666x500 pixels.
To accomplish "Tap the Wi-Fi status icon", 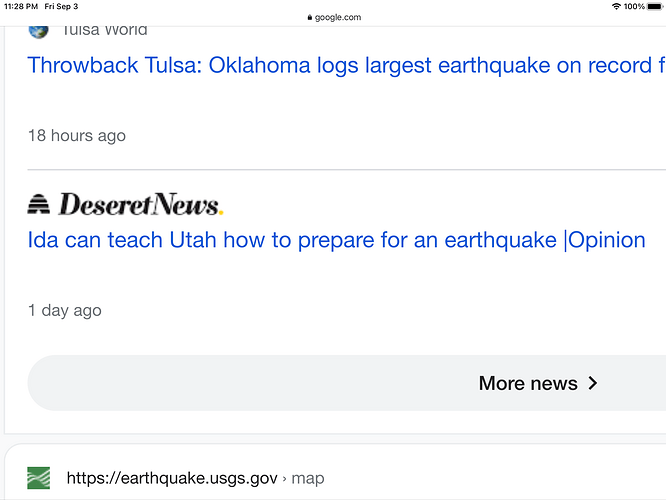I will coord(616,6).
